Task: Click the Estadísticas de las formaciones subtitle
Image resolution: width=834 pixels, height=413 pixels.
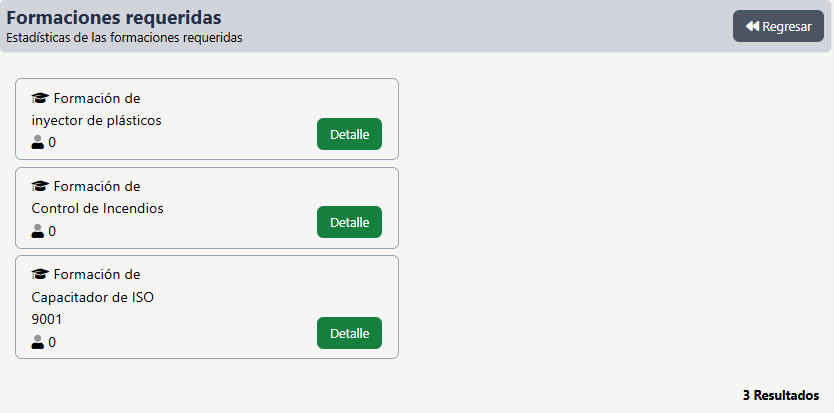Action: (x=124, y=38)
